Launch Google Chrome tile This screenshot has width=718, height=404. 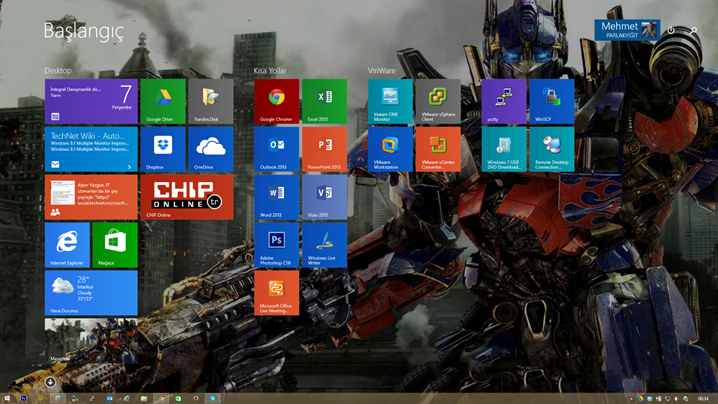click(x=277, y=101)
